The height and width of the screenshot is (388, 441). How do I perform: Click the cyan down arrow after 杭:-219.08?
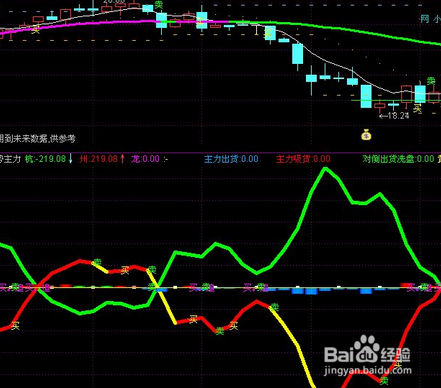click(x=70, y=159)
